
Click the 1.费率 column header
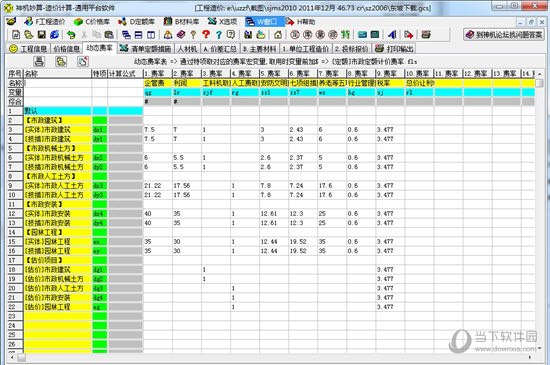[x=157, y=74]
